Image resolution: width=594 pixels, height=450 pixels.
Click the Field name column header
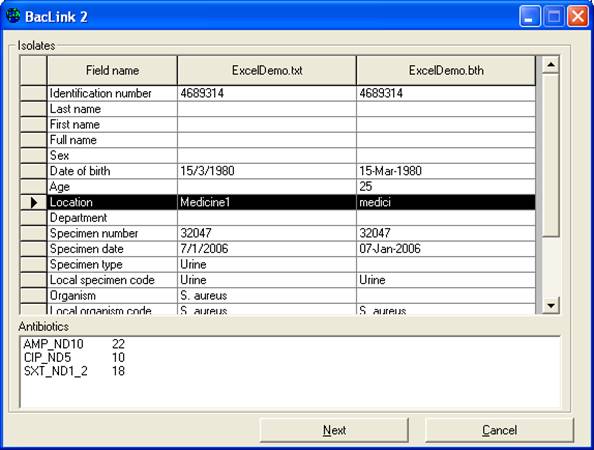tap(112, 70)
